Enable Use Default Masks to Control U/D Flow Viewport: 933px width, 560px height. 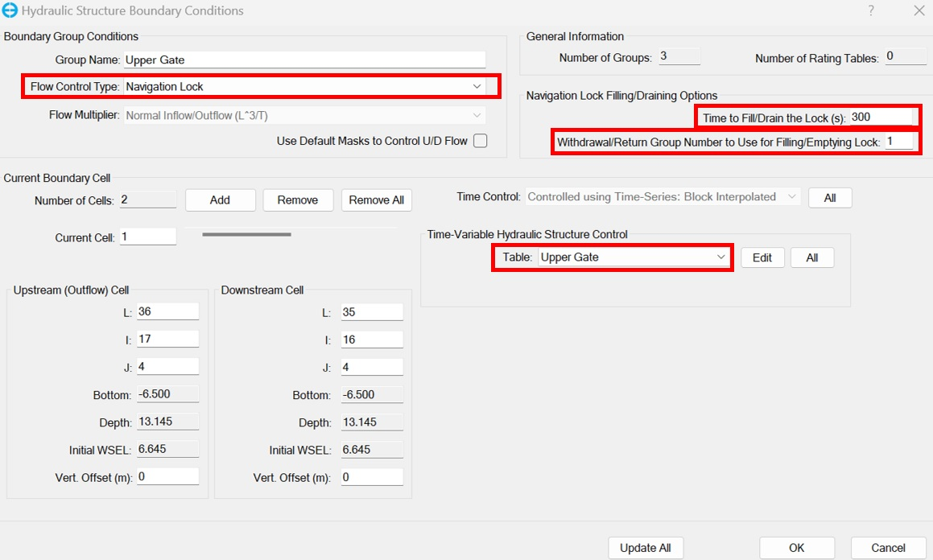(x=481, y=141)
